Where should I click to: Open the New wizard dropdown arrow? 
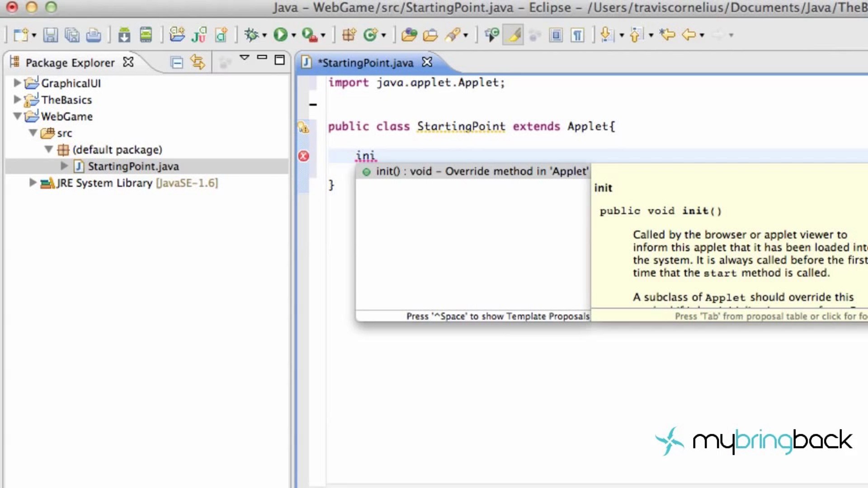tap(34, 35)
